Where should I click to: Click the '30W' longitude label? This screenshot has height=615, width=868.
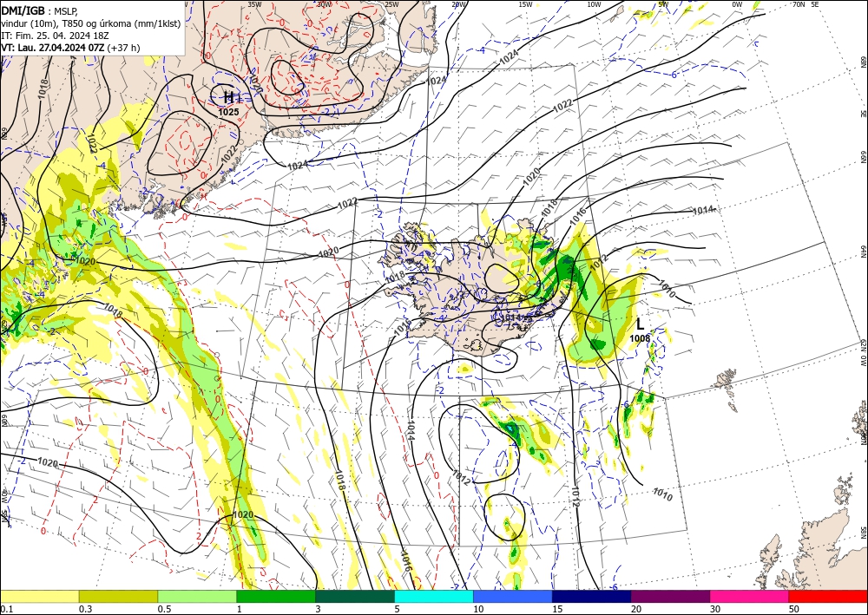325,4
